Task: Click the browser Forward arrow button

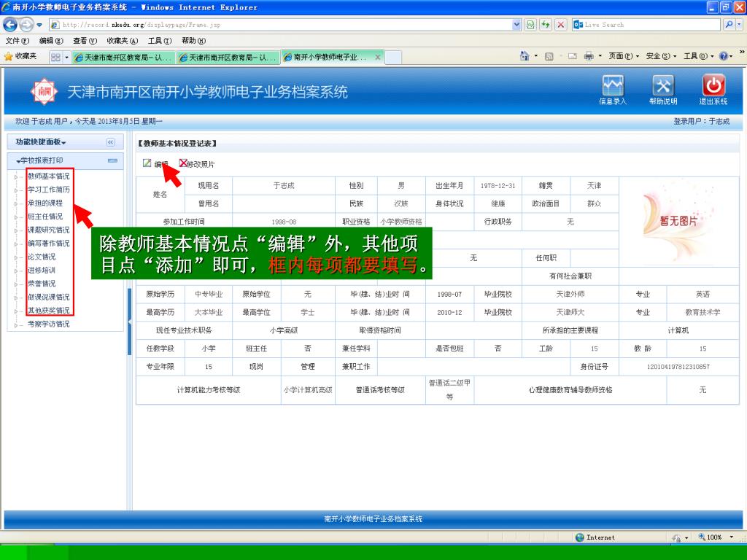Action: point(26,24)
